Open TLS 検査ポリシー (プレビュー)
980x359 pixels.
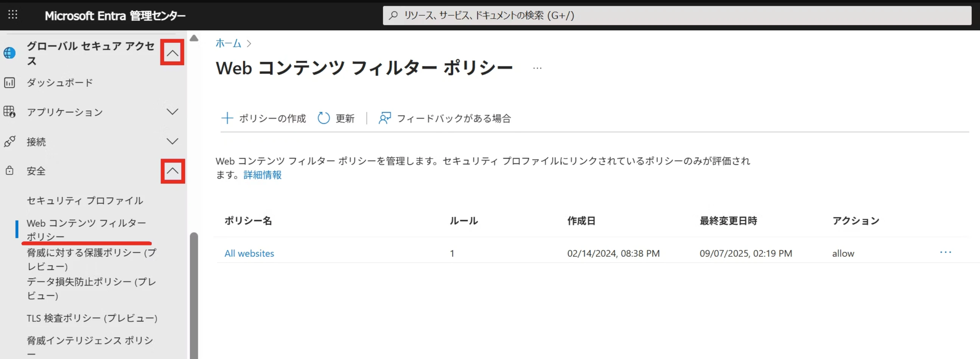pyautogui.click(x=92, y=318)
